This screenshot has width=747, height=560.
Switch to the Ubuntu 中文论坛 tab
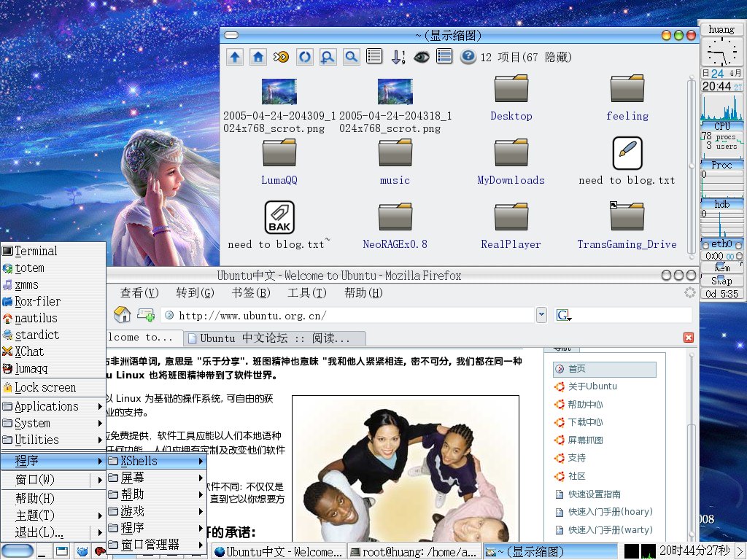[275, 338]
